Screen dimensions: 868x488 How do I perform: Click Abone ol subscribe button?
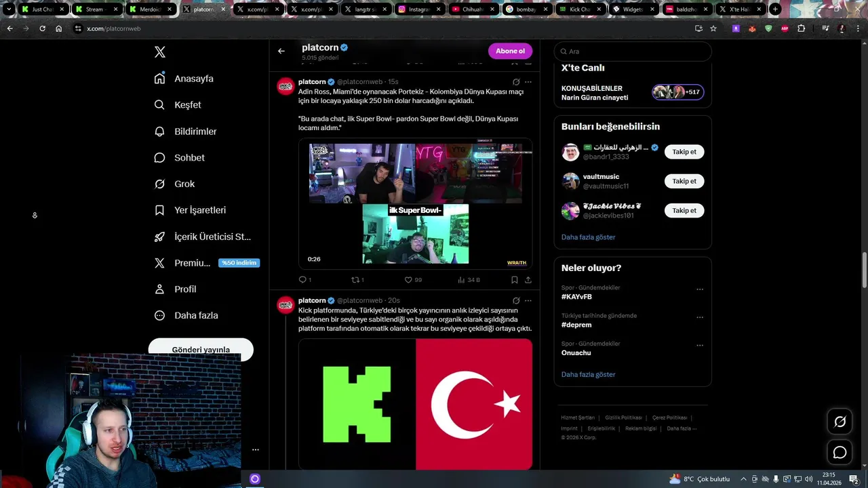[x=510, y=51]
